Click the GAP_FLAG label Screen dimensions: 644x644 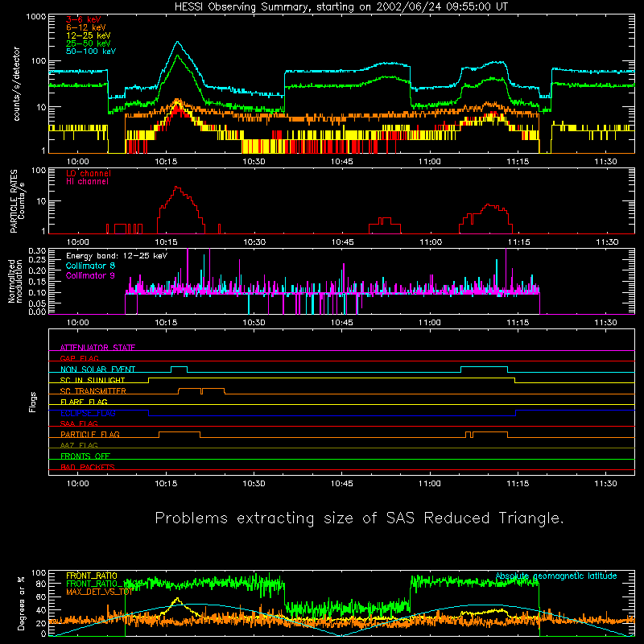[x=79, y=358]
